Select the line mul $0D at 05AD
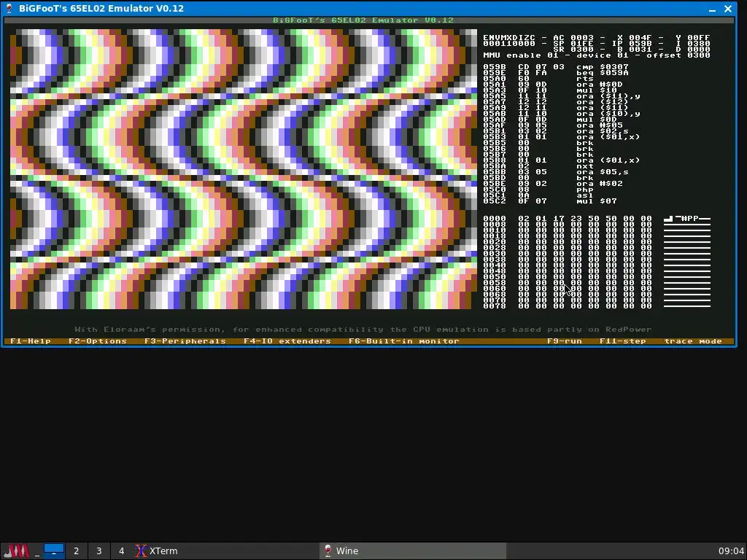Image resolution: width=747 pixels, height=560 pixels. (550, 119)
